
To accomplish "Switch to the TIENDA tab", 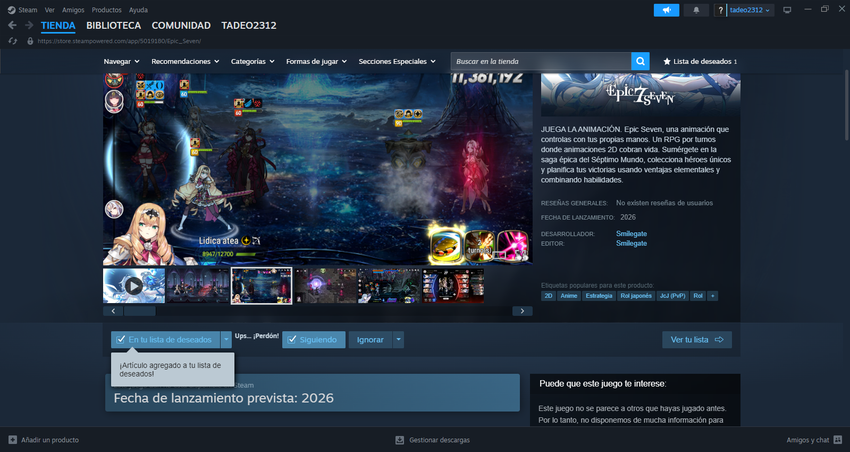I will click(58, 25).
